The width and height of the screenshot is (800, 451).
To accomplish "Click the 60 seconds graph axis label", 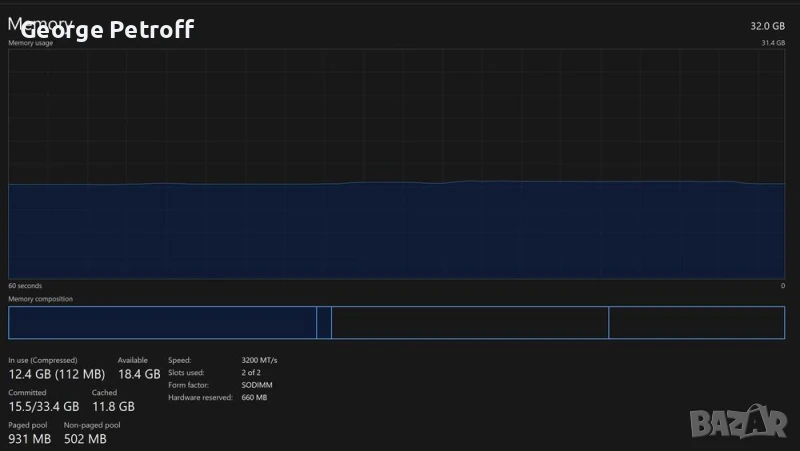I will click(25, 286).
